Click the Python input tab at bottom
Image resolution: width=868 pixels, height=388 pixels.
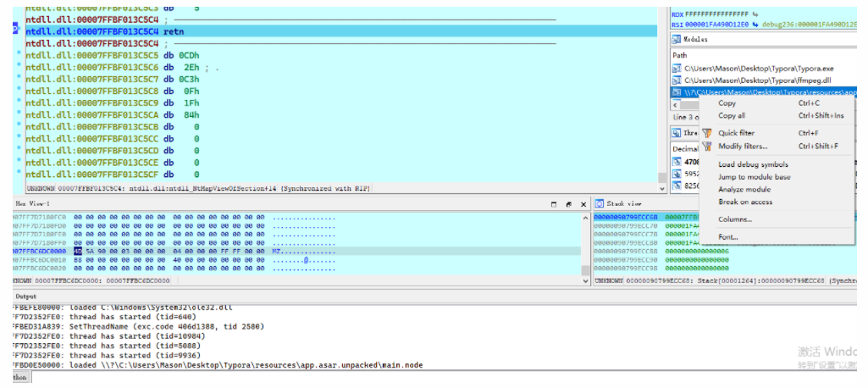pos(20,378)
